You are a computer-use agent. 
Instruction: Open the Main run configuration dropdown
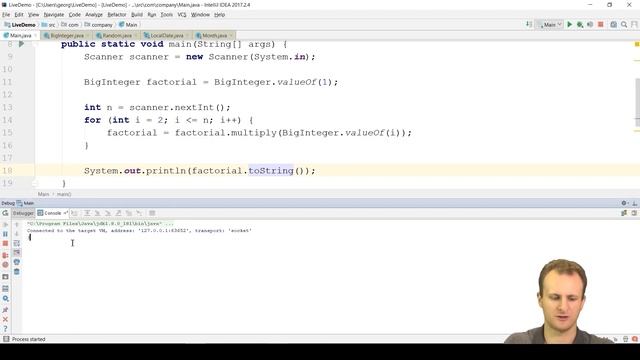[549, 25]
